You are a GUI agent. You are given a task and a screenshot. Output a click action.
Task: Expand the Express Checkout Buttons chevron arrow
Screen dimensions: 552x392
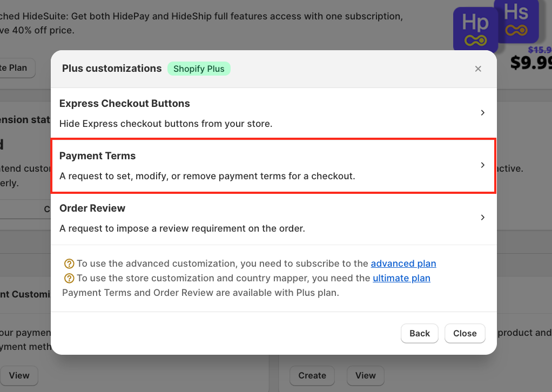[483, 113]
